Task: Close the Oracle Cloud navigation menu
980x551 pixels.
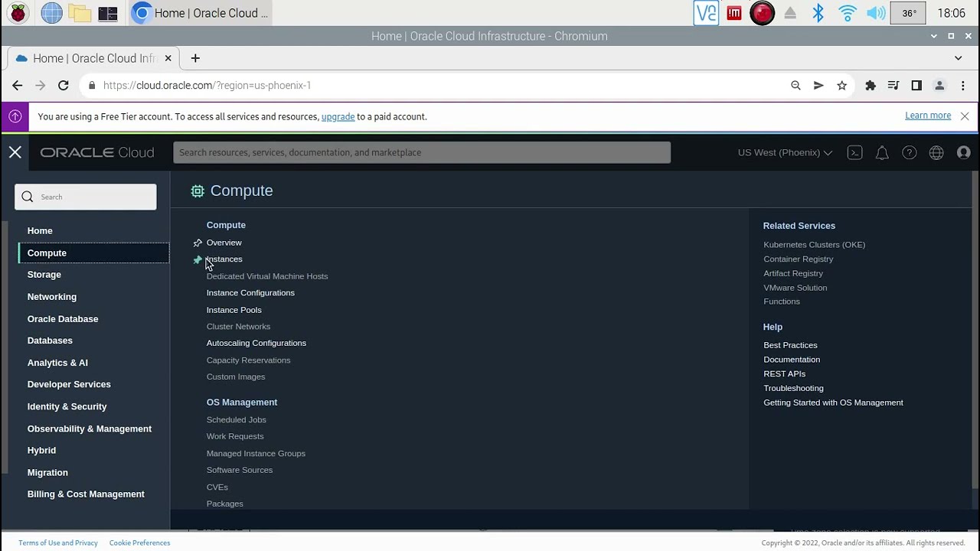Action: pyautogui.click(x=15, y=152)
